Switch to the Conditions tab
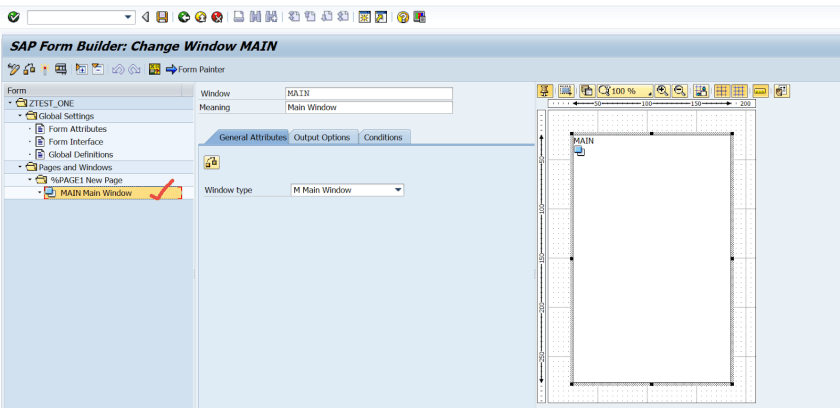Screen dimensions: 840x408 [x=382, y=137]
